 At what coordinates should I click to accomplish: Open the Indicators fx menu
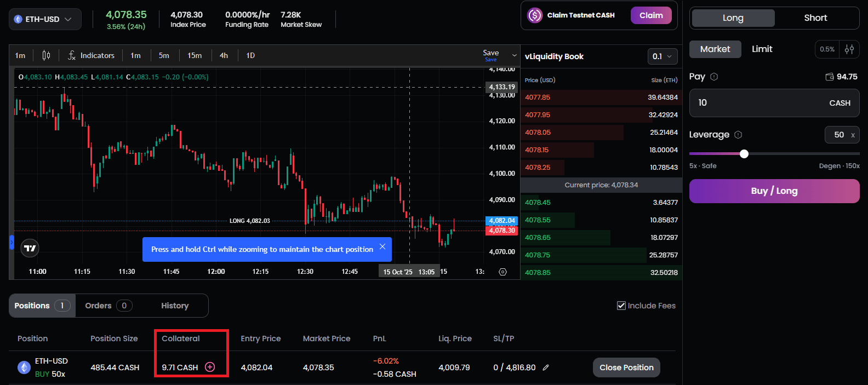click(x=91, y=55)
